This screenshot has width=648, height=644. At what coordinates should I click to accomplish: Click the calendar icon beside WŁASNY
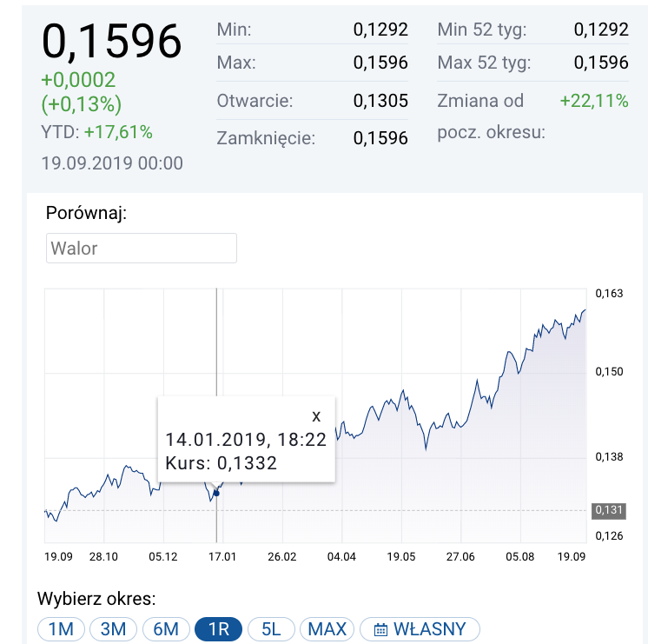click(x=380, y=629)
